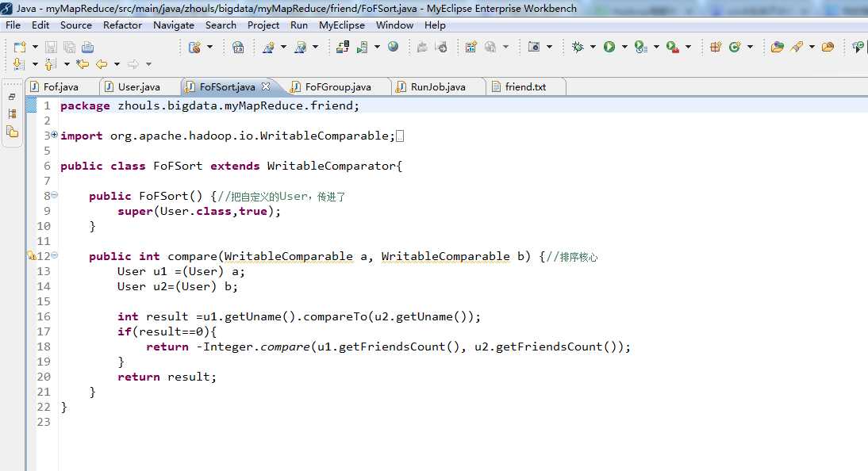Screen dimensions: 868x471
Task: Click the Save icon in toolbar
Action: click(x=51, y=47)
